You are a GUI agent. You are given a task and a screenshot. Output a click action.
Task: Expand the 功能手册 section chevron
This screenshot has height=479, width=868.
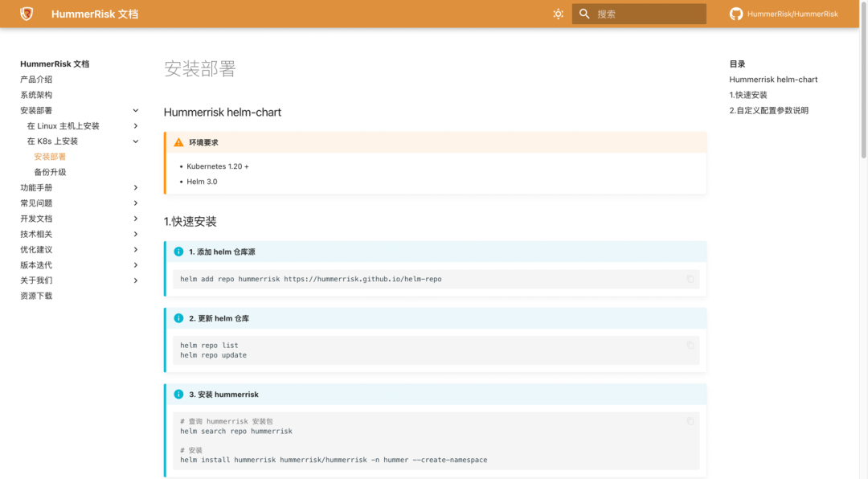click(136, 188)
